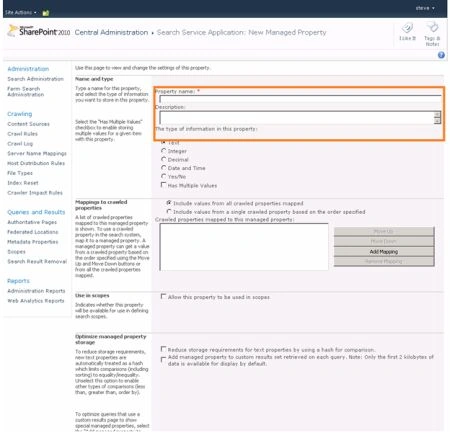
Task: Open Central Administration breadcrumb link
Action: (x=111, y=33)
